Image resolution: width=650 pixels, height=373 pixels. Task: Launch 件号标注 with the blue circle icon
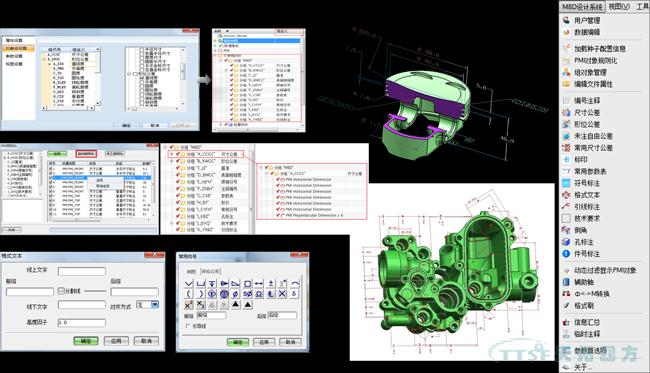point(566,254)
